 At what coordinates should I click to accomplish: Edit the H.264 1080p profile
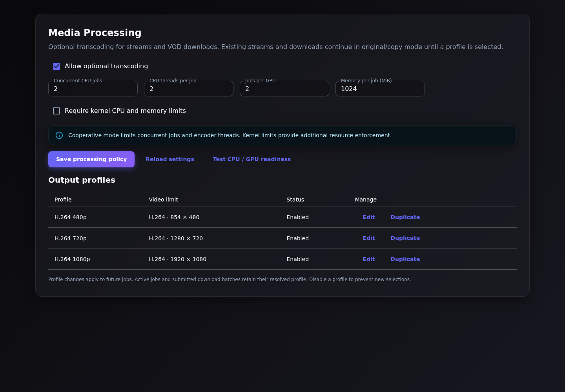tap(369, 259)
